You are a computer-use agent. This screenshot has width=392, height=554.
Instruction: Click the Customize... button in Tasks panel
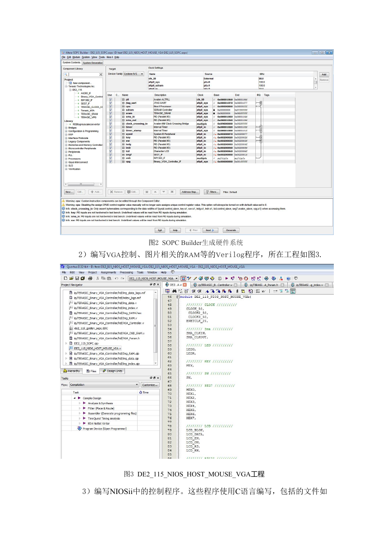click(150, 385)
